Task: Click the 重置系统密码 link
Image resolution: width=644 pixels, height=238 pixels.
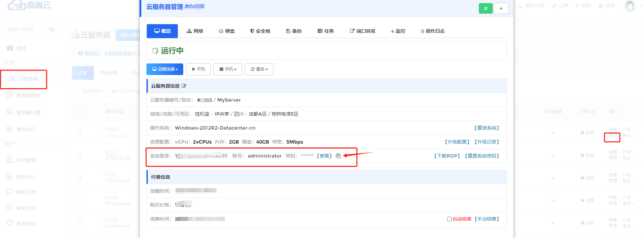Action: pyautogui.click(x=482, y=156)
